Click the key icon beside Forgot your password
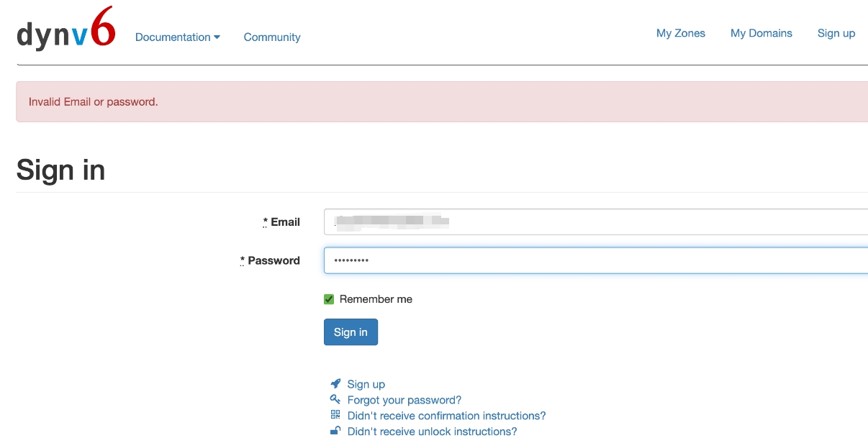The image size is (868, 443). point(335,400)
